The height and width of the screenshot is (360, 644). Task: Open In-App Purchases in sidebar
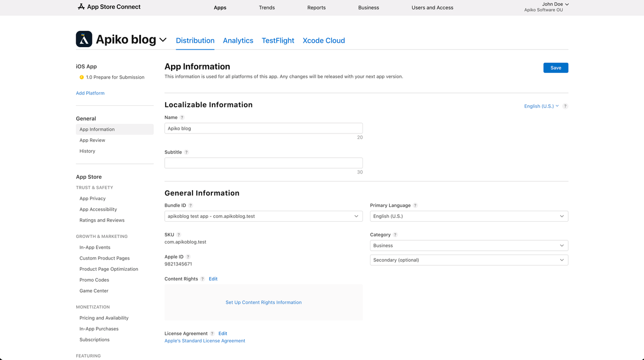pyautogui.click(x=99, y=329)
